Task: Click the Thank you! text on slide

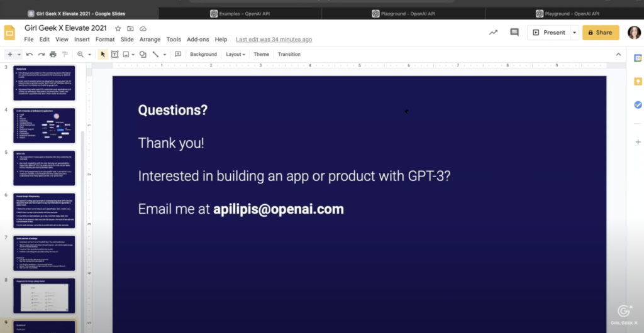Action: click(x=171, y=143)
